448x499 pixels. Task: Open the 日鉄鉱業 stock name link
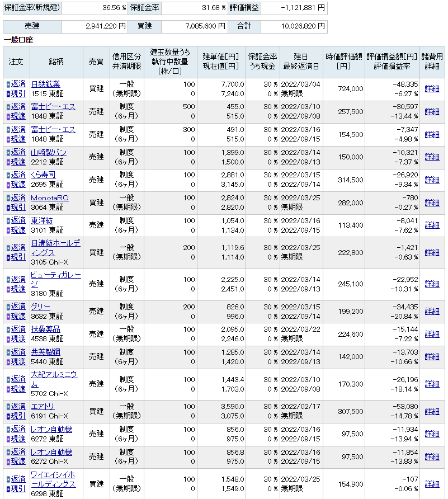(45, 84)
